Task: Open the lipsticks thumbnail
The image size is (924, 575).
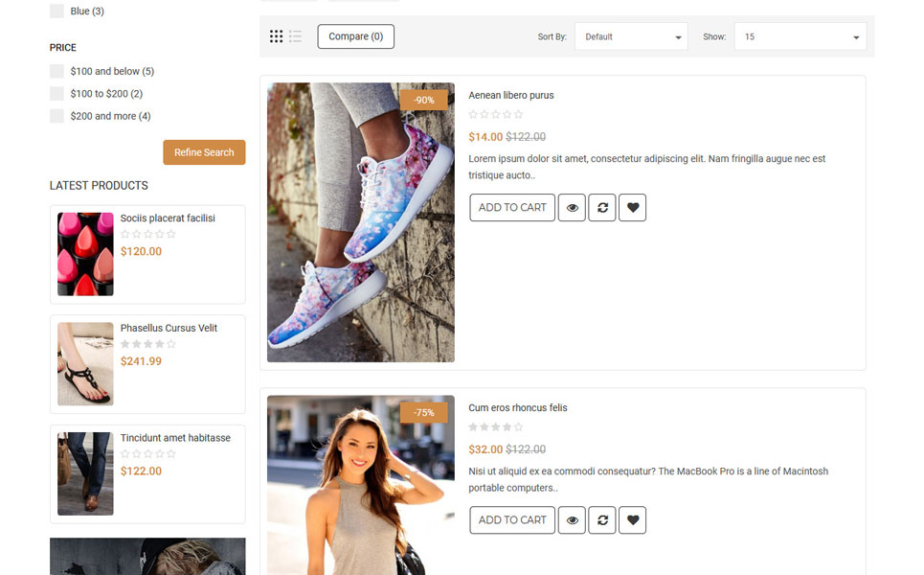Action: (x=85, y=254)
